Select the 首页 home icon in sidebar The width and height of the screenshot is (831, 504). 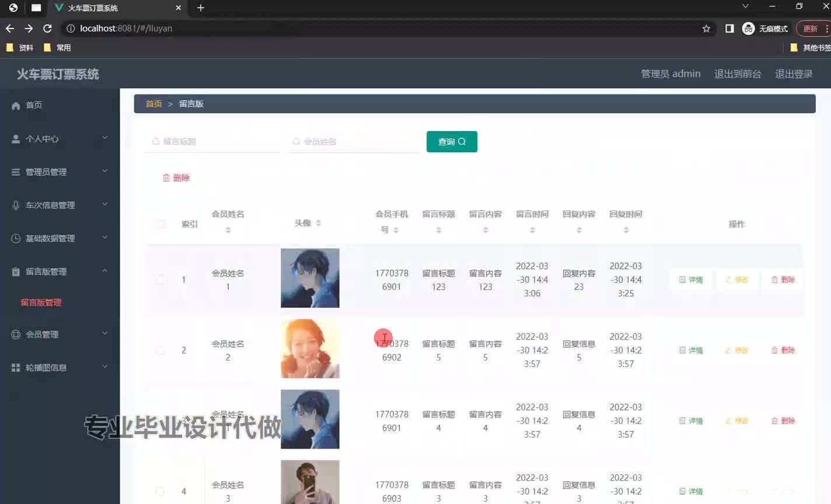15,105
